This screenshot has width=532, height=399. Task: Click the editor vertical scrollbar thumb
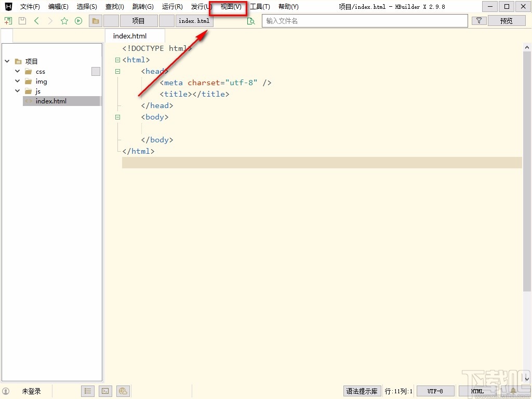tap(527, 171)
